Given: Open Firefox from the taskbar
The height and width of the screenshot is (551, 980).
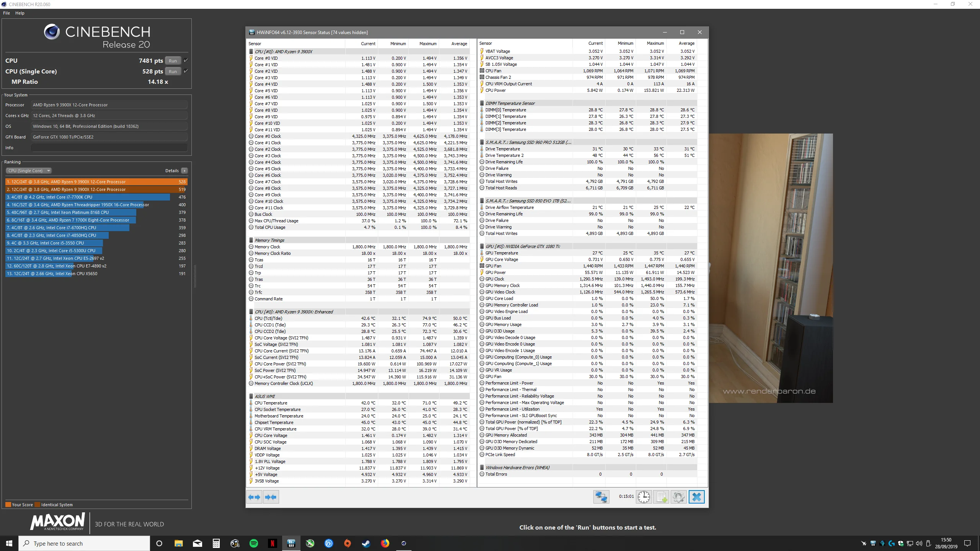Looking at the screenshot, I should [x=385, y=543].
